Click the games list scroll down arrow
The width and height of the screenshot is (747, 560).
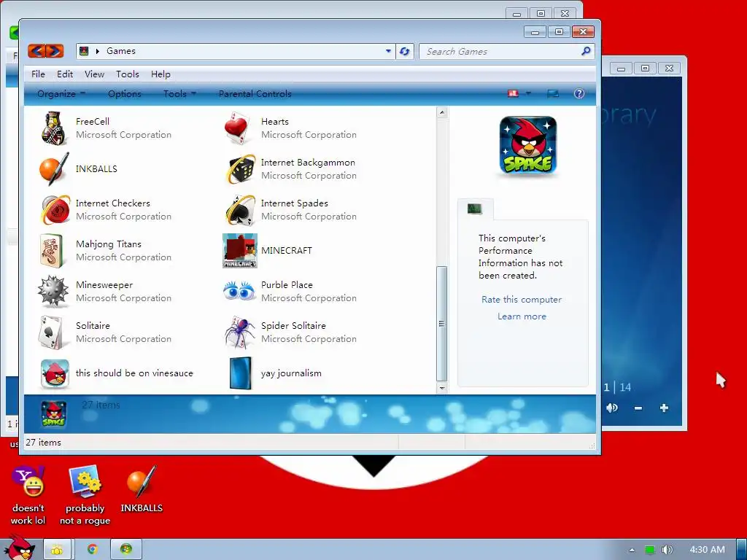[x=441, y=388]
